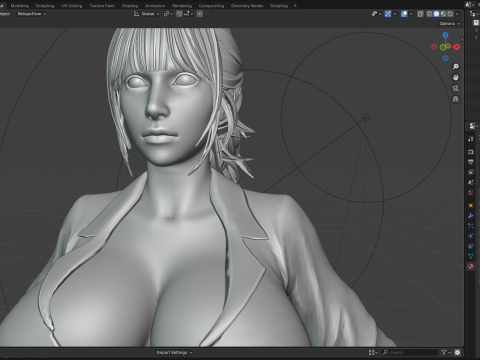
Task: Expand the viewport sidebar arrow
Action: [x=462, y=39]
